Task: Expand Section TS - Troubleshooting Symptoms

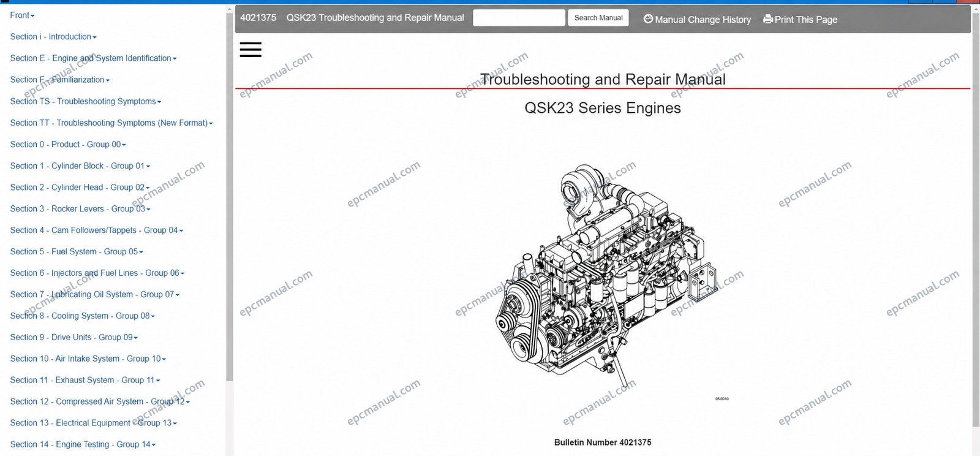Action: pos(86,101)
